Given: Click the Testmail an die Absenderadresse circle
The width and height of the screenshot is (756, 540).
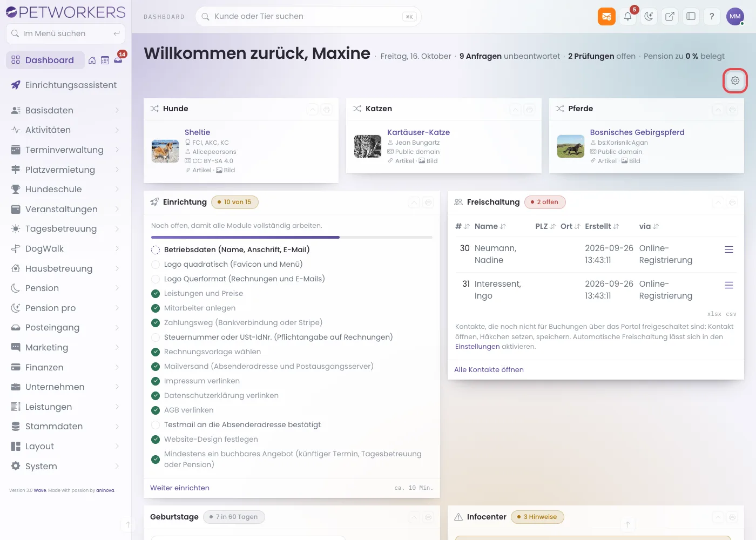Looking at the screenshot, I should (156, 425).
